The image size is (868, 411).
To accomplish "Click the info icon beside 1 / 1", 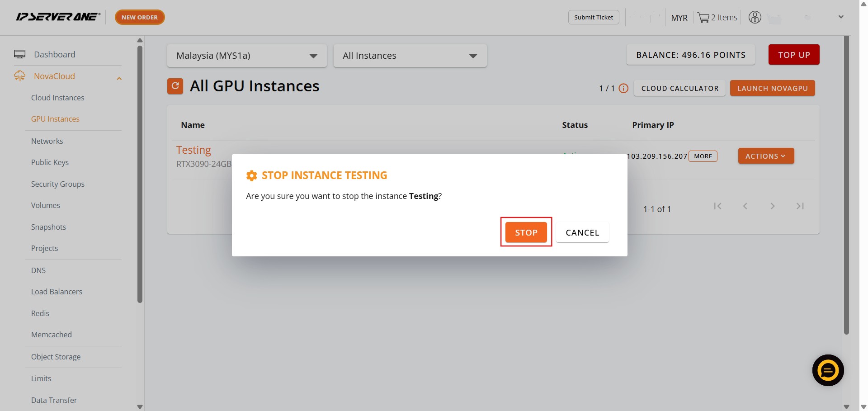I will (623, 89).
